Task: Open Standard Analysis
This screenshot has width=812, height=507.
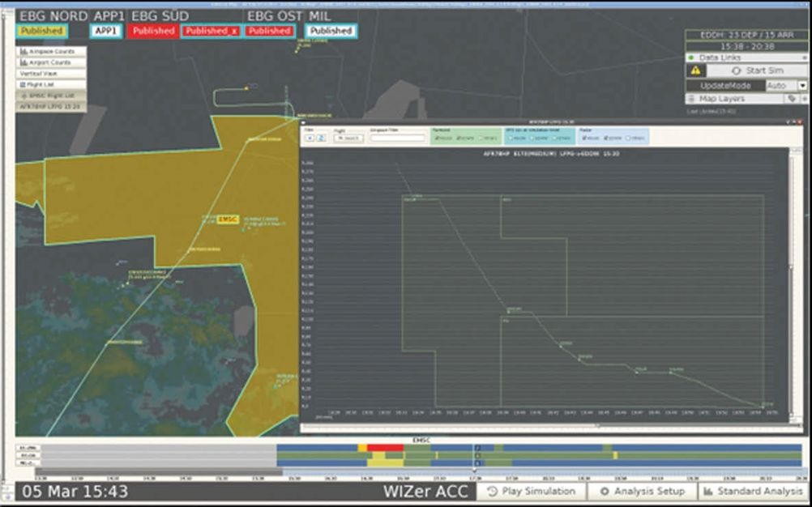Action: pos(753,491)
